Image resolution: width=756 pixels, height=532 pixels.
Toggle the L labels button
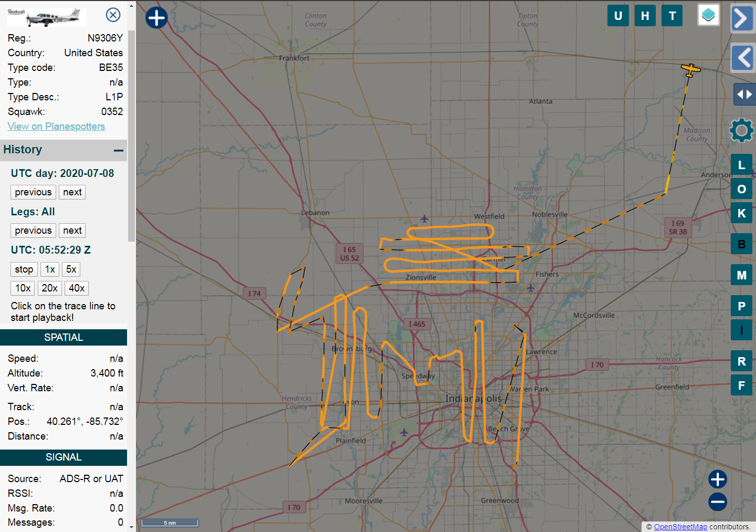[x=741, y=165]
